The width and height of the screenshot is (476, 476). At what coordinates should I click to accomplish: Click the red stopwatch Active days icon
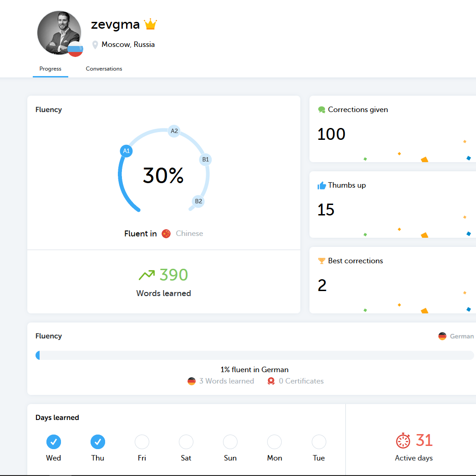[403, 440]
